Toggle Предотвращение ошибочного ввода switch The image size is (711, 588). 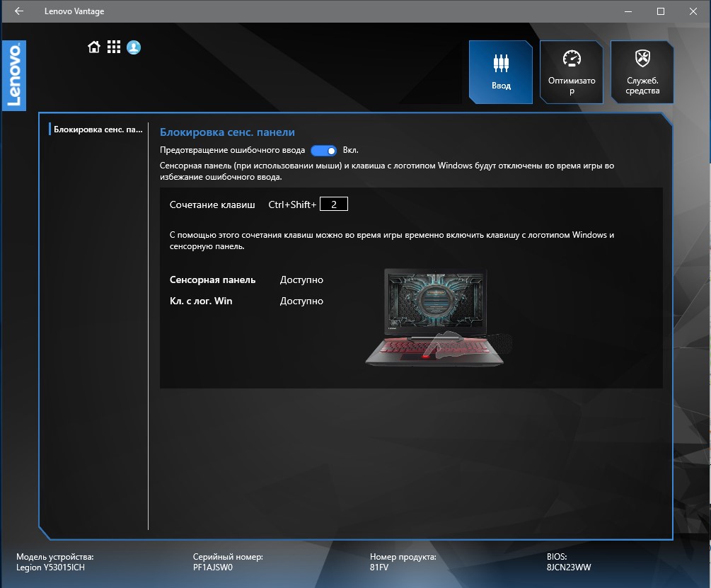(323, 151)
